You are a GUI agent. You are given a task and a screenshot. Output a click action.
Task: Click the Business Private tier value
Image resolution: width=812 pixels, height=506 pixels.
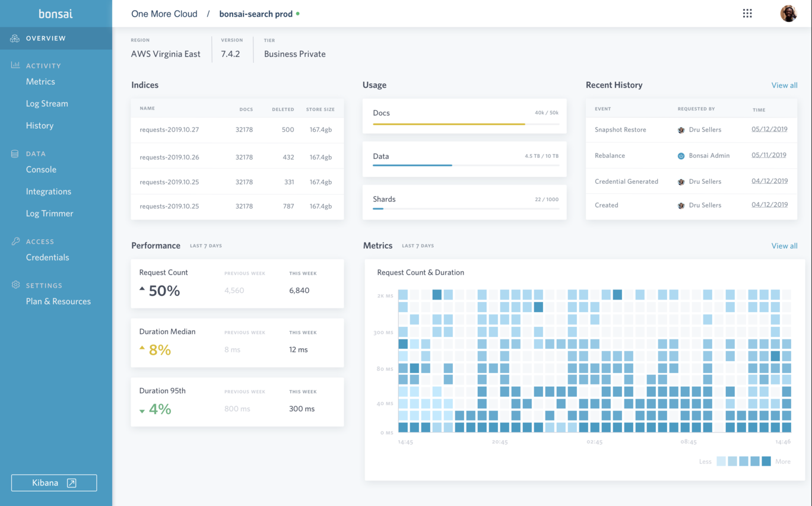coord(294,54)
